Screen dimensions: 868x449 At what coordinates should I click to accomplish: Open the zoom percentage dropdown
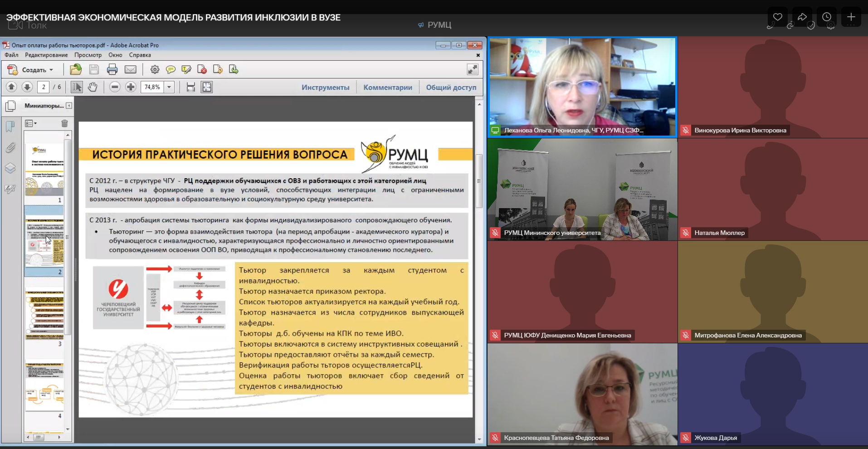pyautogui.click(x=169, y=87)
